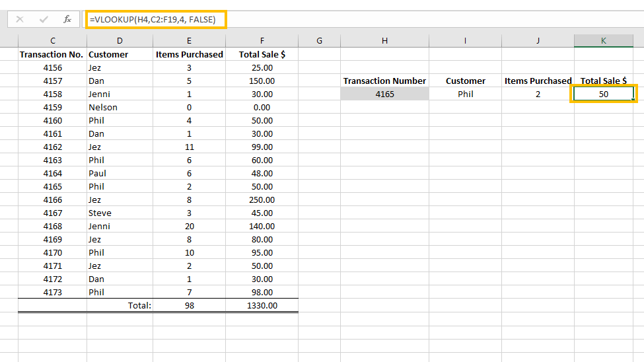
Task: Click 'Transaction Number' lookup header
Action: point(384,81)
